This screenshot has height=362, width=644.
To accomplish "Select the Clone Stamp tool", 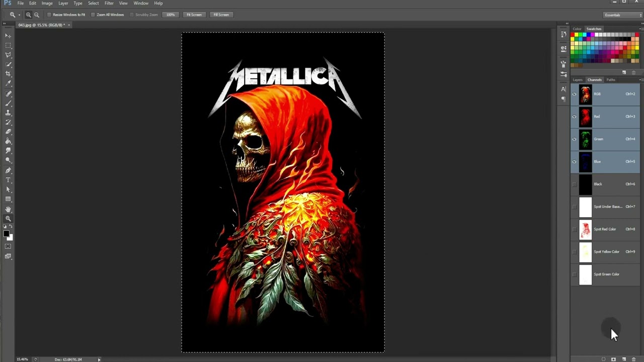I will click(x=8, y=113).
